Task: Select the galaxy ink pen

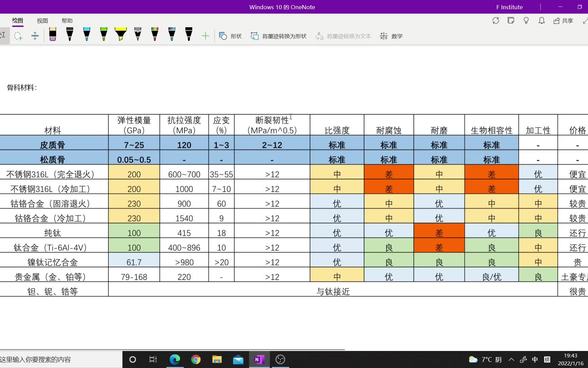Action: click(172, 34)
